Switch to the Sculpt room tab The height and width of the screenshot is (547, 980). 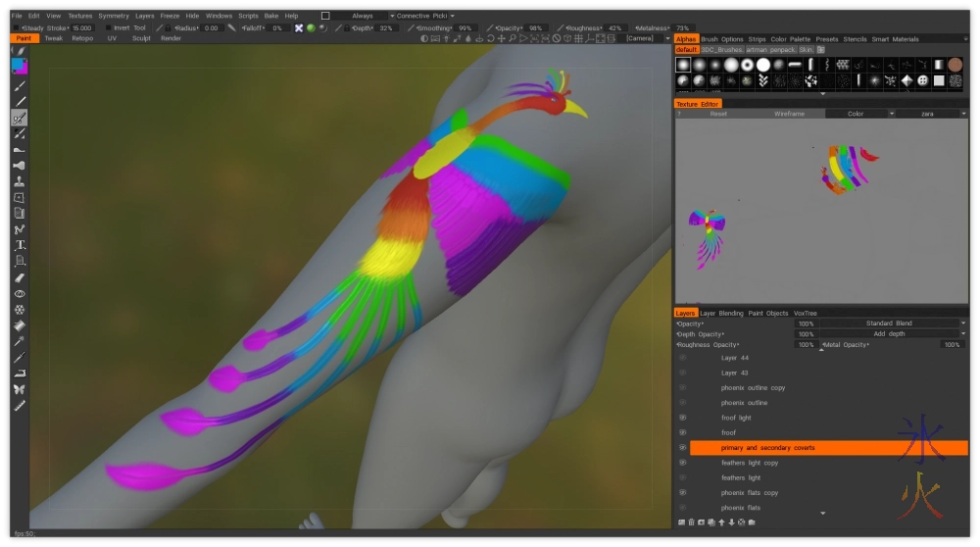pyautogui.click(x=142, y=38)
